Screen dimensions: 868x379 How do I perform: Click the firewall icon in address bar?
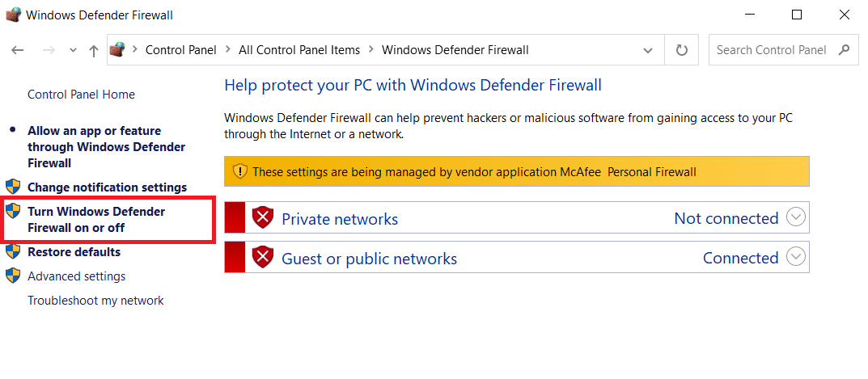118,50
